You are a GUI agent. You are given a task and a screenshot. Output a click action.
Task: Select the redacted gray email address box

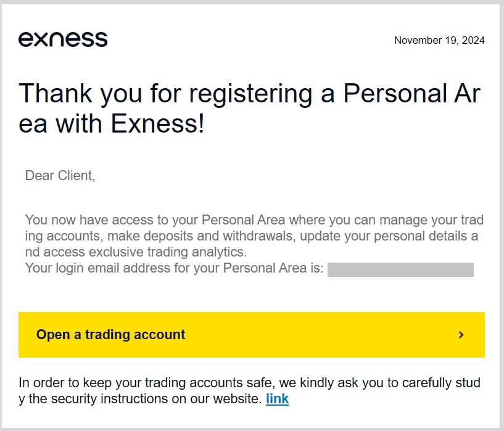[x=400, y=269]
